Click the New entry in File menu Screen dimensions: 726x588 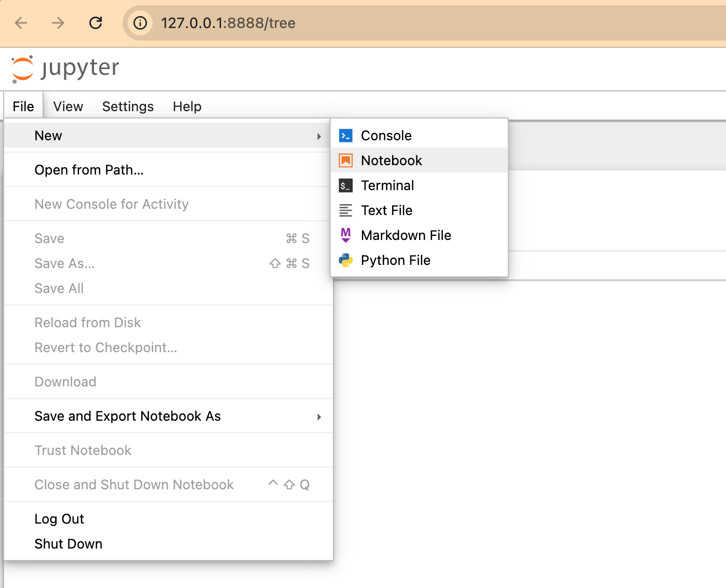point(168,136)
